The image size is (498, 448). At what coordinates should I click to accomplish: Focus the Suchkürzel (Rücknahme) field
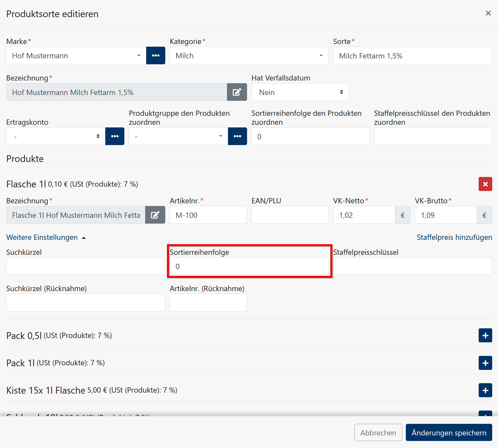coord(85,302)
